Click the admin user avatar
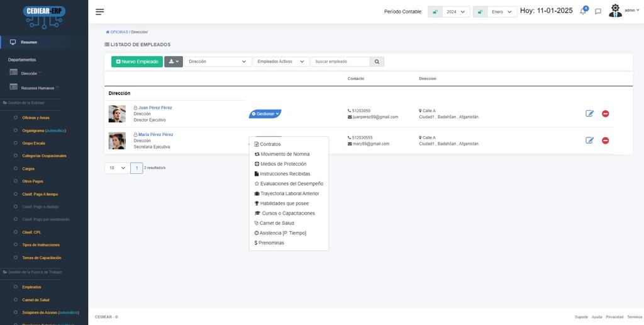Screen dimensions: 644x325 615,11
